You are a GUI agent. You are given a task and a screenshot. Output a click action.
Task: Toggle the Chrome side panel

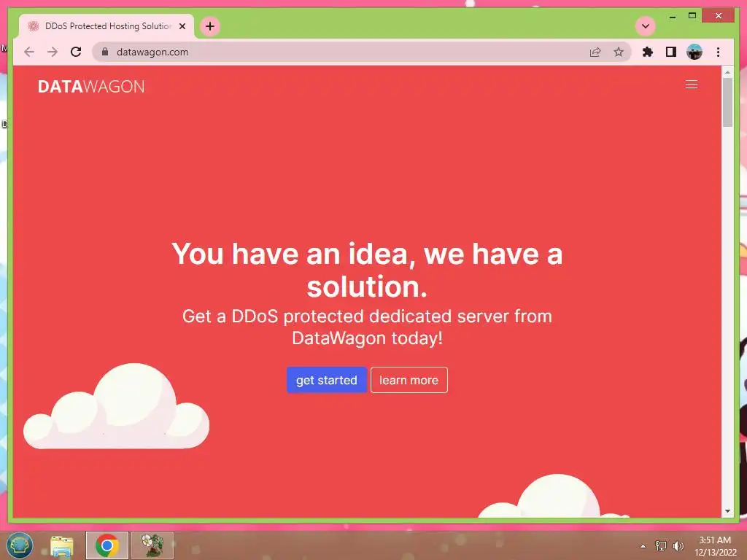pyautogui.click(x=671, y=52)
